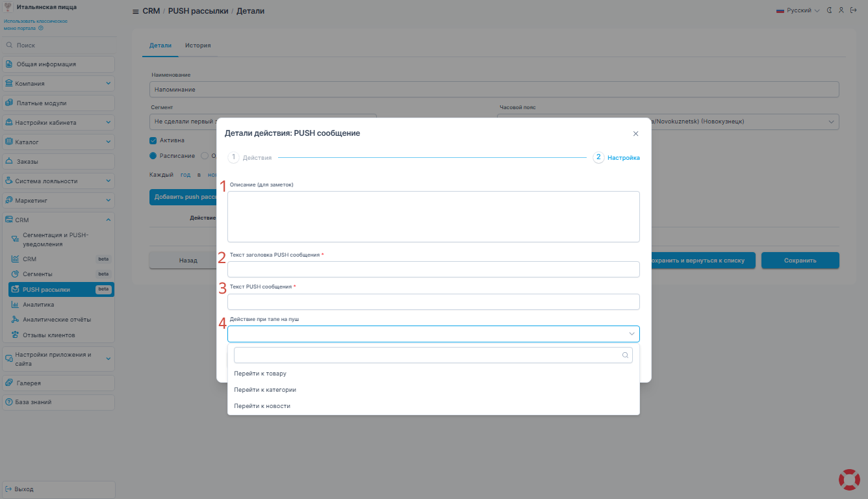Screen dimensions: 868x499
Task: Choose Перейти к категории option
Action: [x=433, y=390]
